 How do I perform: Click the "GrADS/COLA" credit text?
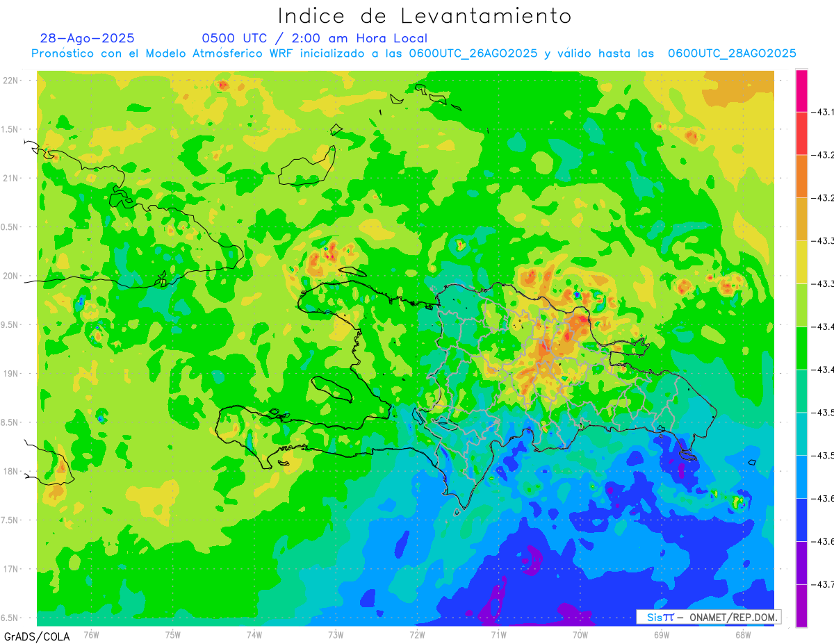click(35, 636)
